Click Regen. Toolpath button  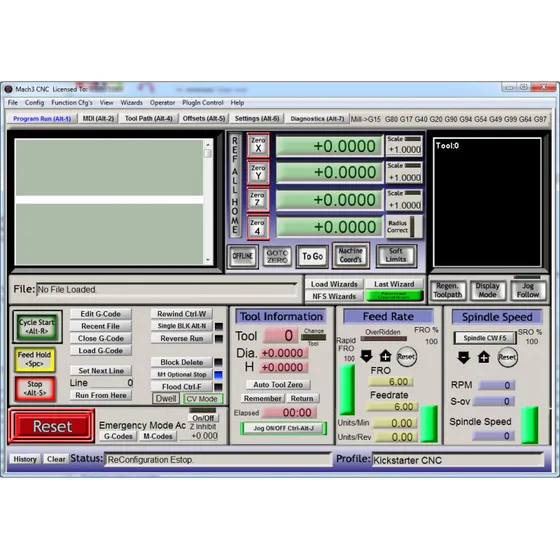coord(448,290)
